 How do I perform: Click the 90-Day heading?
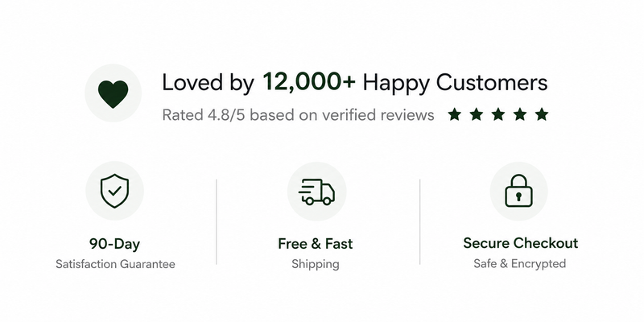(114, 244)
